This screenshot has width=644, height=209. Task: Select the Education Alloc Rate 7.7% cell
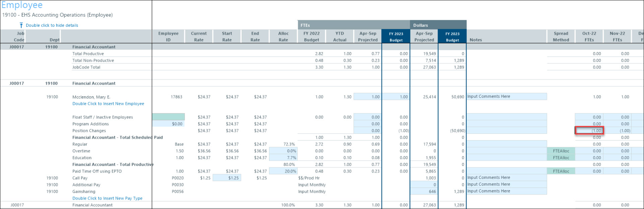coord(283,158)
